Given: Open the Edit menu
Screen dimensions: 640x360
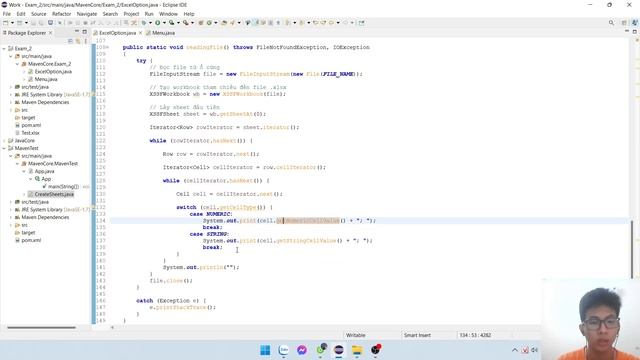Looking at the screenshot, I should (21, 14).
